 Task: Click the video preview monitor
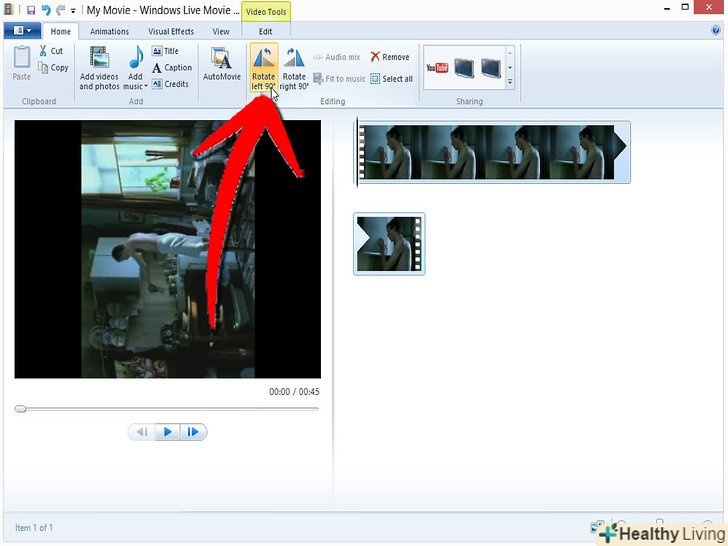[x=168, y=249]
